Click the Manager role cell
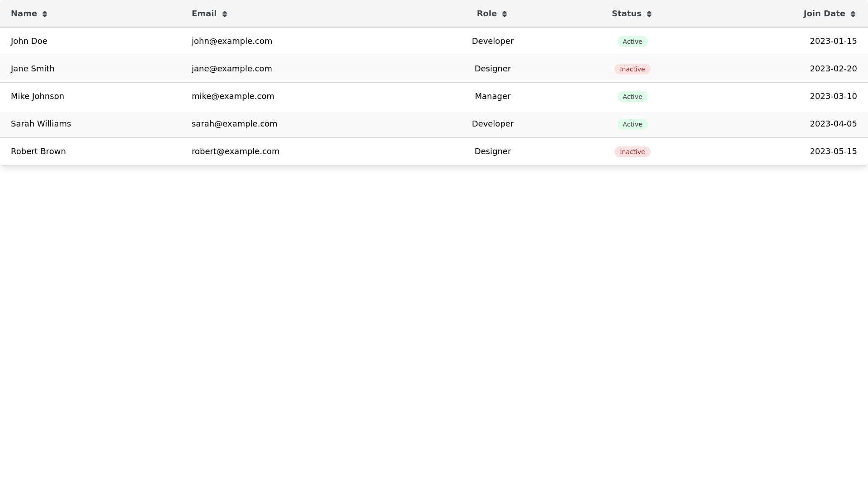 coord(492,96)
